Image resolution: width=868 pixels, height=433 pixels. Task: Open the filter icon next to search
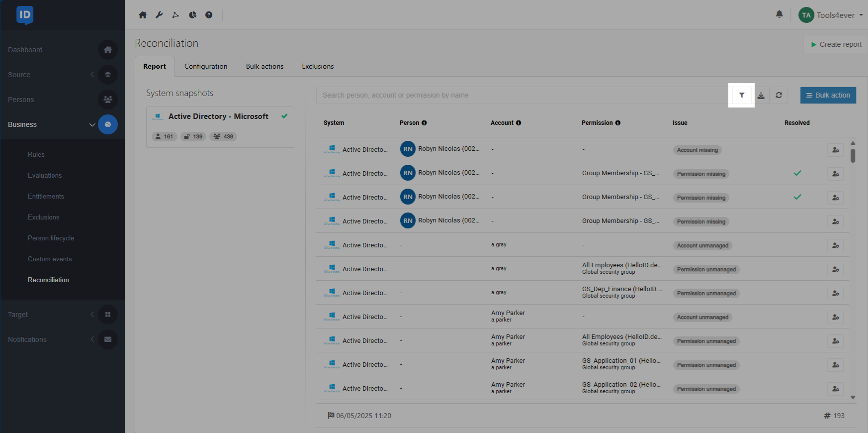[x=741, y=95]
